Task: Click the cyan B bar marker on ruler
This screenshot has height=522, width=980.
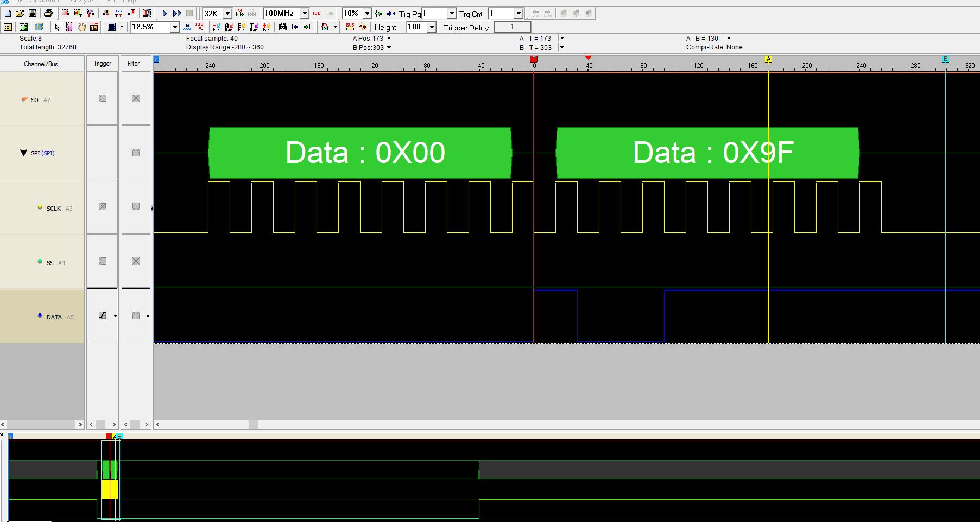Action: click(x=945, y=59)
